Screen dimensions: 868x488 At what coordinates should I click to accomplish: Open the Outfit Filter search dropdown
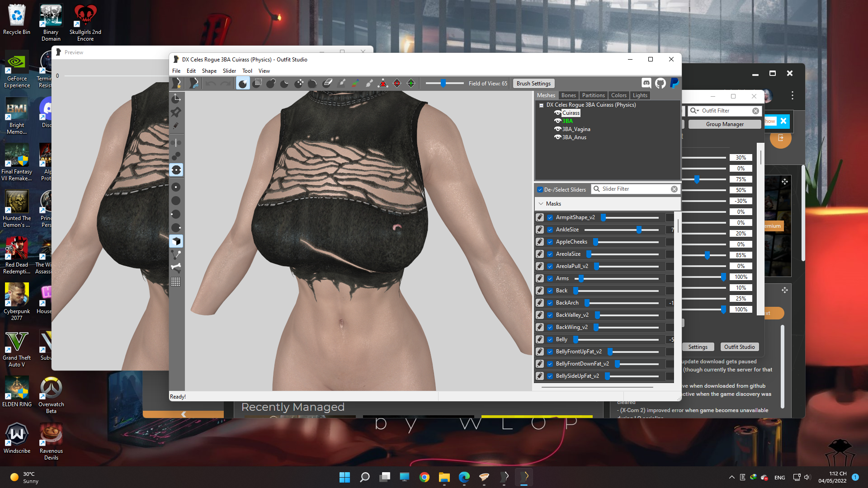coord(694,111)
